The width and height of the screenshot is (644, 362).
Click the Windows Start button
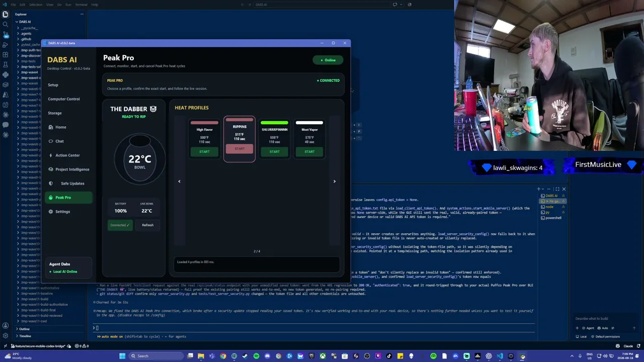point(122,356)
